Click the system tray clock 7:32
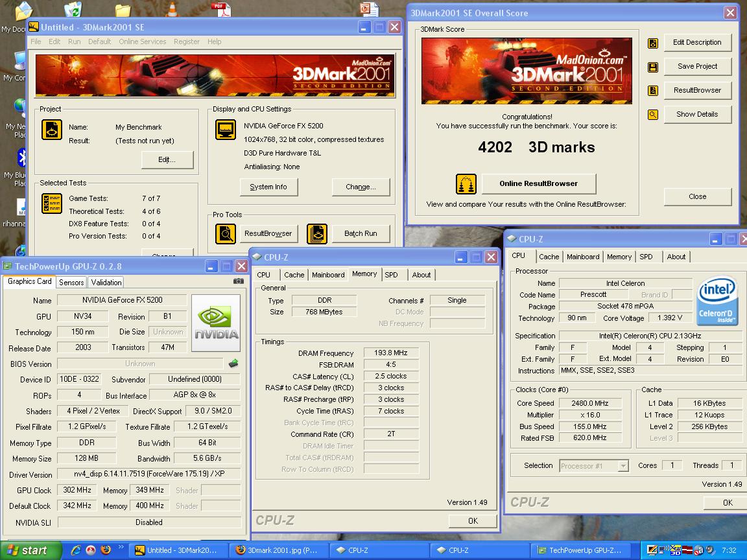 tap(729, 550)
